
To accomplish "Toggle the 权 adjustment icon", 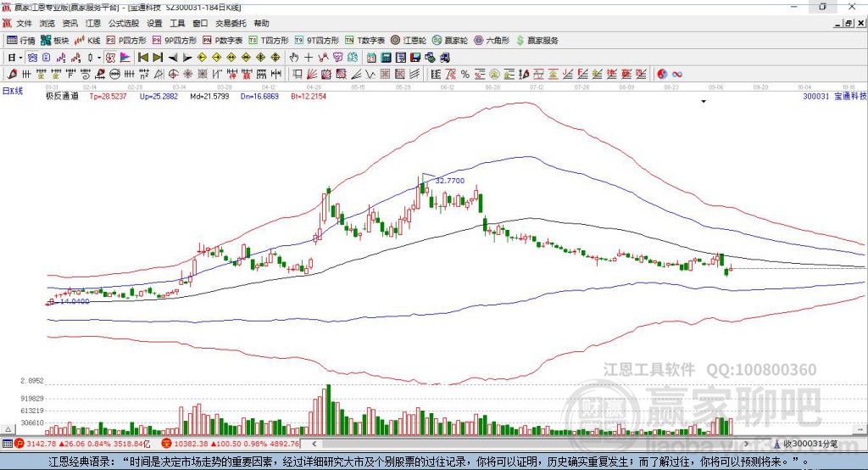I will coord(111,57).
